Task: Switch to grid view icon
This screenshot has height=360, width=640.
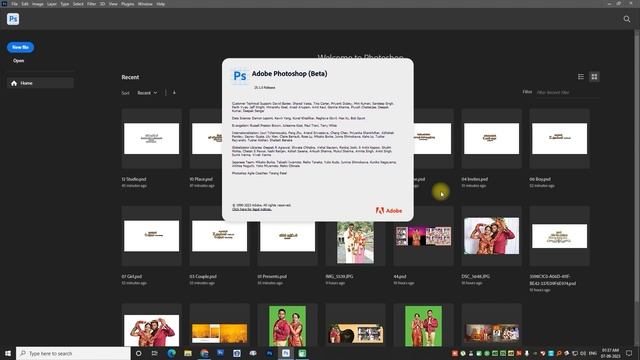Action: click(x=594, y=77)
